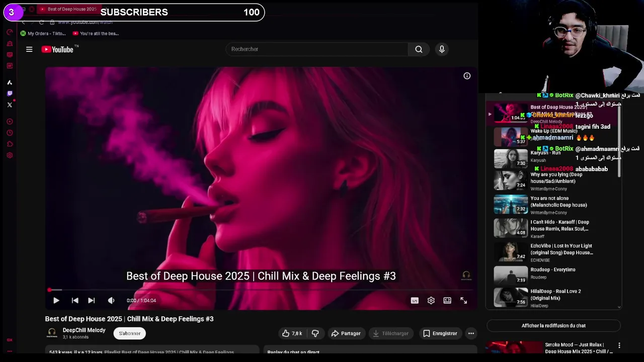Image resolution: width=644 pixels, height=362 pixels.
Task: Open more actions three-dot menu
Action: (471, 333)
